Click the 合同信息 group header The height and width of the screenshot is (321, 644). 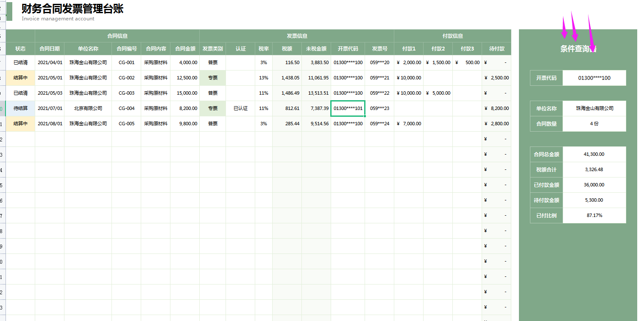[x=117, y=36]
